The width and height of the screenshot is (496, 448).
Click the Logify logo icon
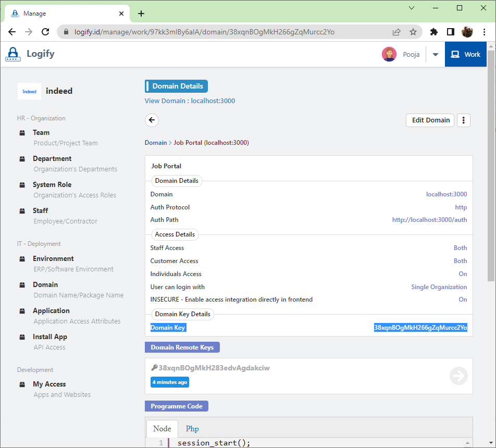(13, 54)
